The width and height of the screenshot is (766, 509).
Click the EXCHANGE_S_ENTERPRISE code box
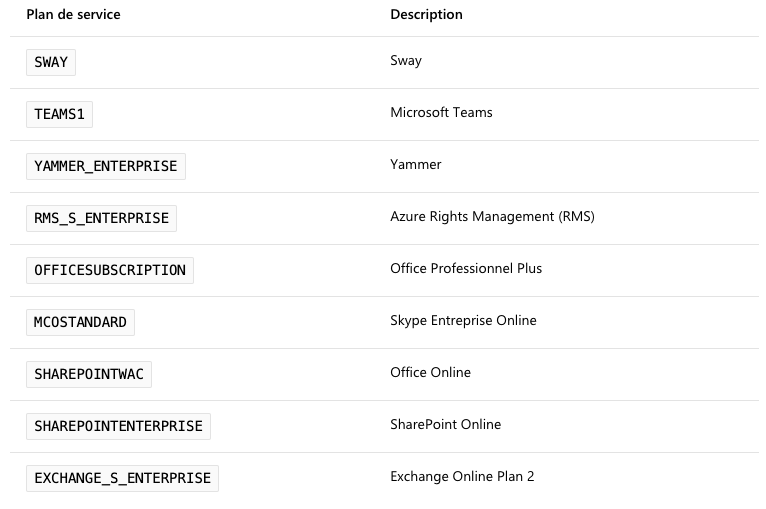pos(122,478)
